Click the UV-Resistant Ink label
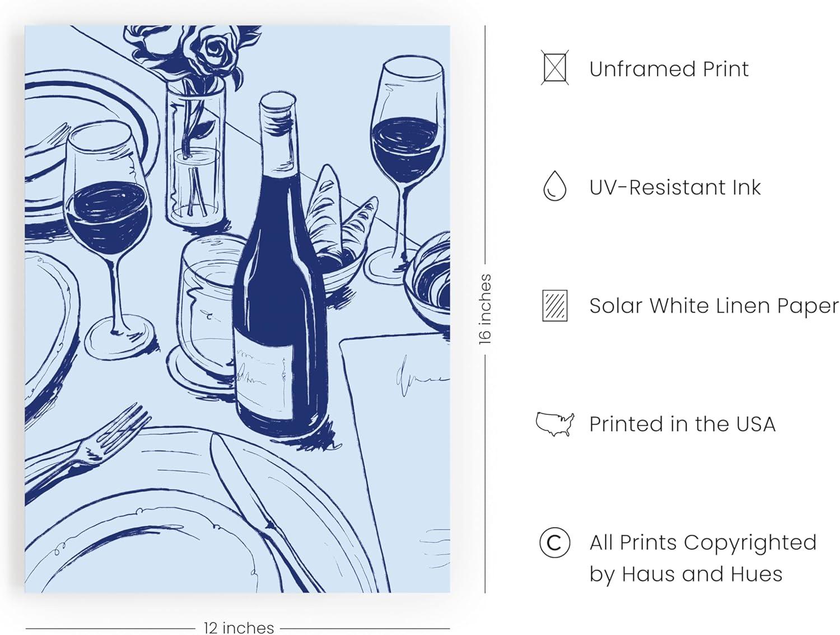Image resolution: width=840 pixels, height=635 pixels. tap(675, 187)
